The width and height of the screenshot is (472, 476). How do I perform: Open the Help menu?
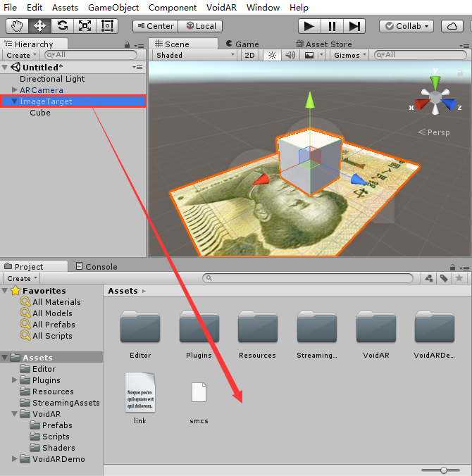299,7
